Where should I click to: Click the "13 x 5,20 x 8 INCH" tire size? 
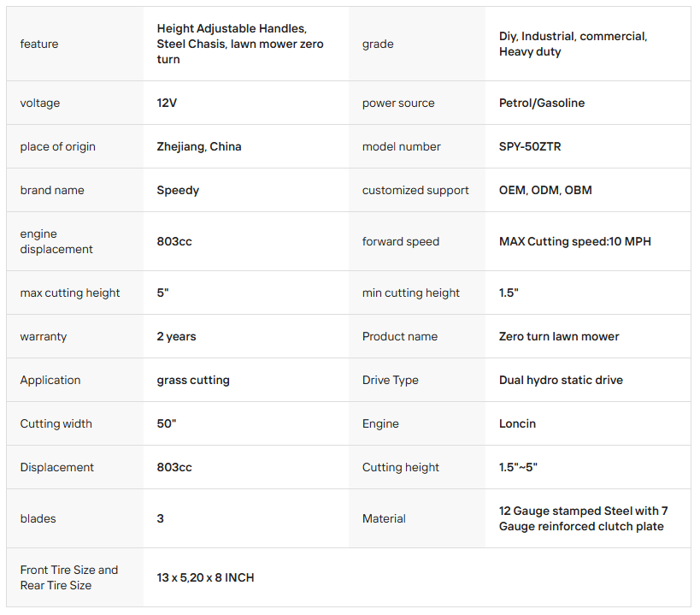pos(205,577)
